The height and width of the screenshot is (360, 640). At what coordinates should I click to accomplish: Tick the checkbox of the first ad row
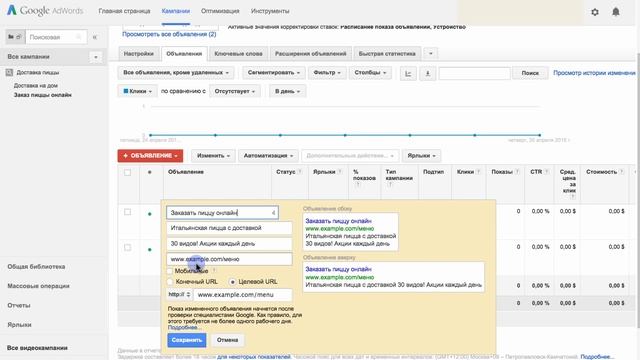[x=127, y=212]
